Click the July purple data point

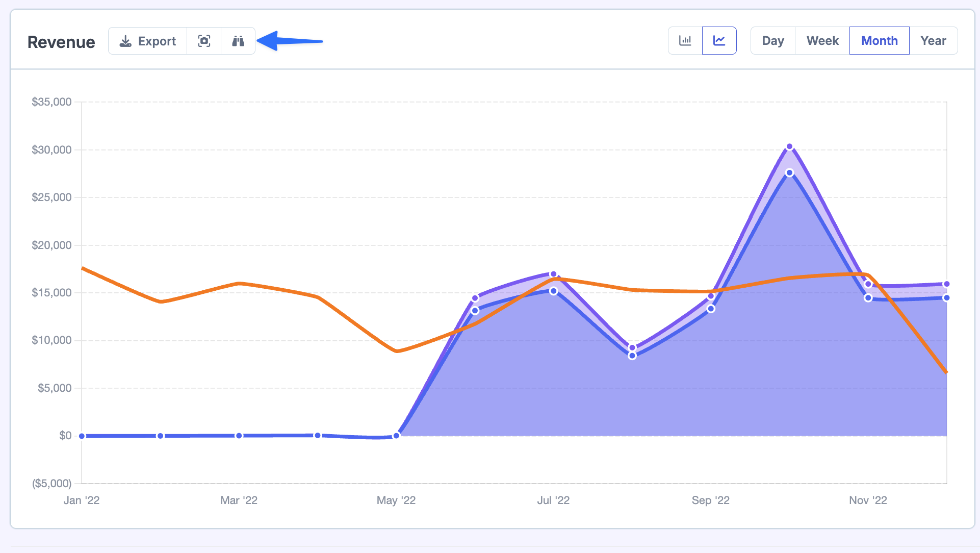pos(553,274)
